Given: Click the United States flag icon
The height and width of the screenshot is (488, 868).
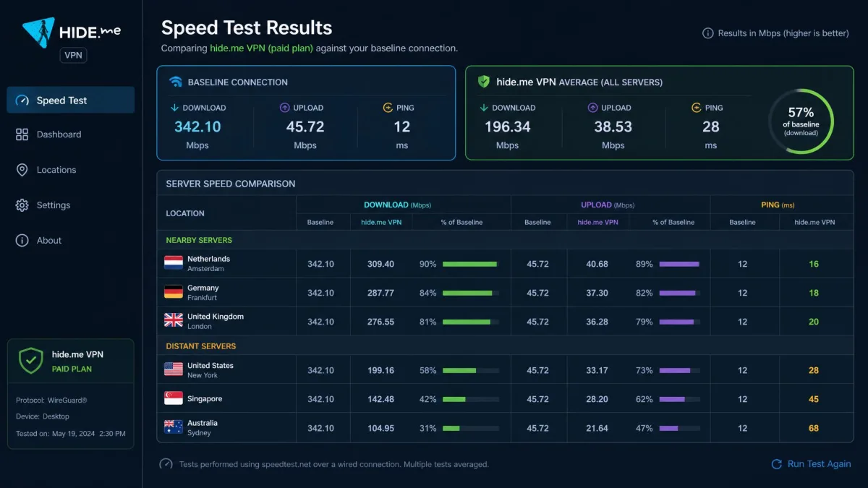Looking at the screenshot, I should pos(174,369).
